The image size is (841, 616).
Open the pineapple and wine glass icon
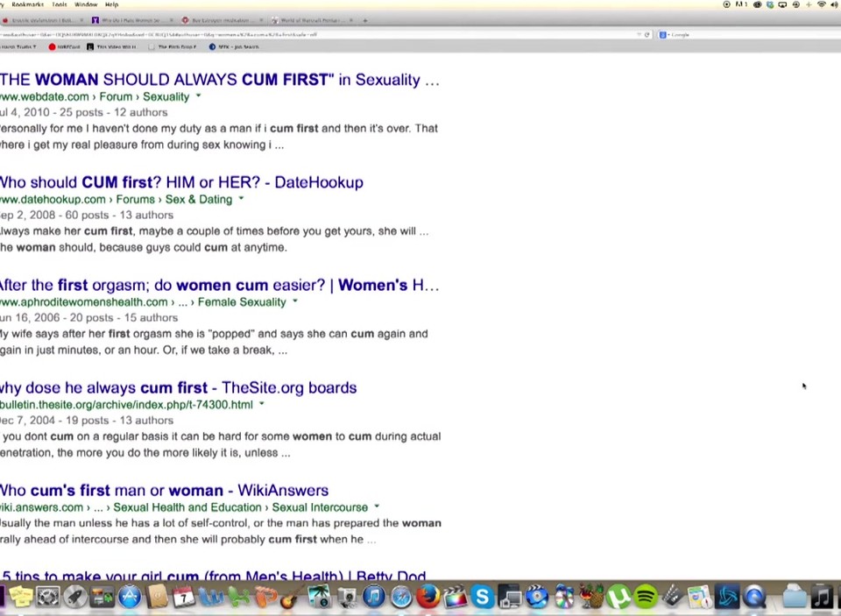pyautogui.click(x=591, y=596)
